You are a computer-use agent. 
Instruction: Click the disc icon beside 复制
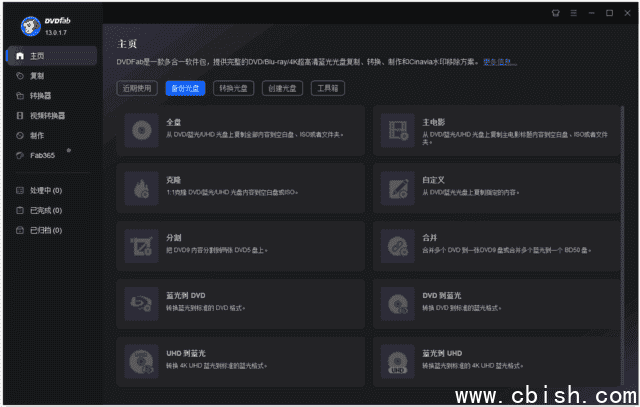tap(20, 76)
